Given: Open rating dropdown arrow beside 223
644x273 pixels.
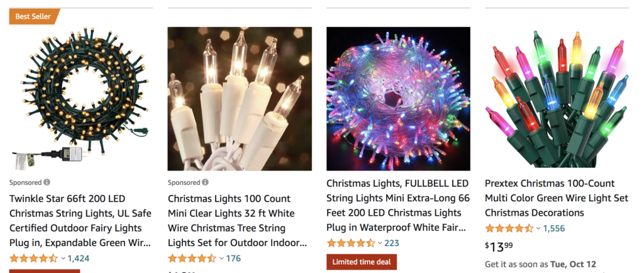Looking at the screenshot, I should click(x=380, y=243).
